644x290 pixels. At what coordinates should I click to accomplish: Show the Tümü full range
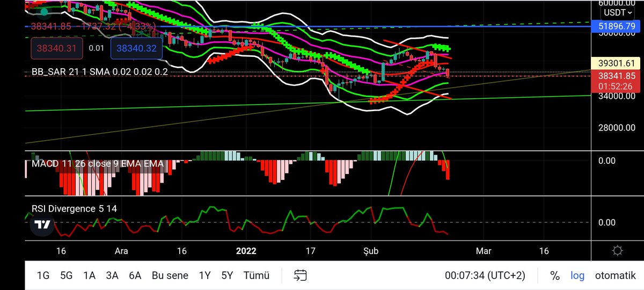[x=257, y=275]
